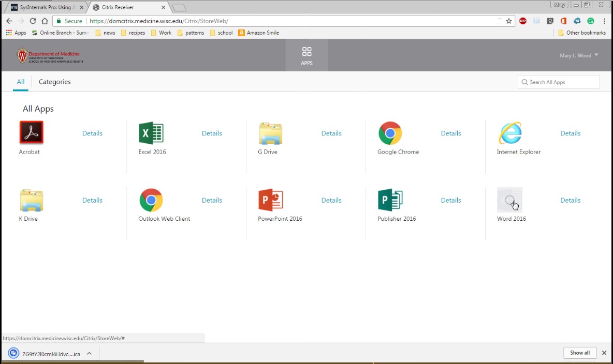This screenshot has width=613, height=364.
Task: Open the school bookmarks folder
Action: (x=221, y=33)
